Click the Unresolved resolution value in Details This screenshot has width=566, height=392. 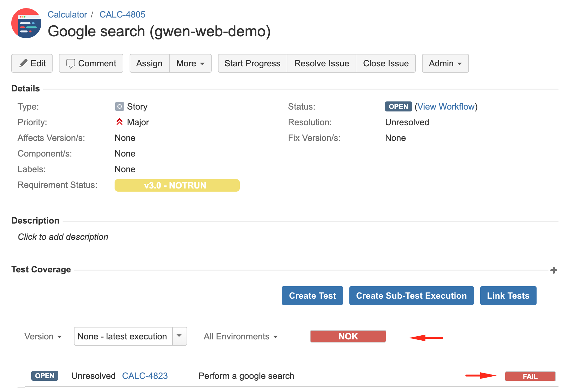[407, 122]
